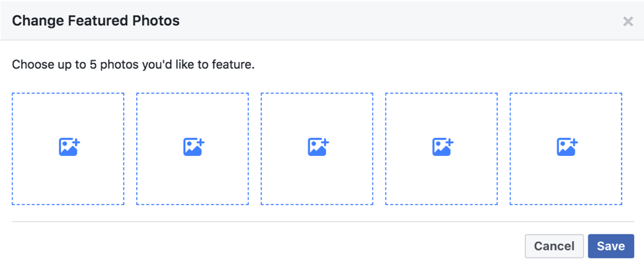Click the add-photo icon in the first slot
644x267 pixels.
coord(69,147)
